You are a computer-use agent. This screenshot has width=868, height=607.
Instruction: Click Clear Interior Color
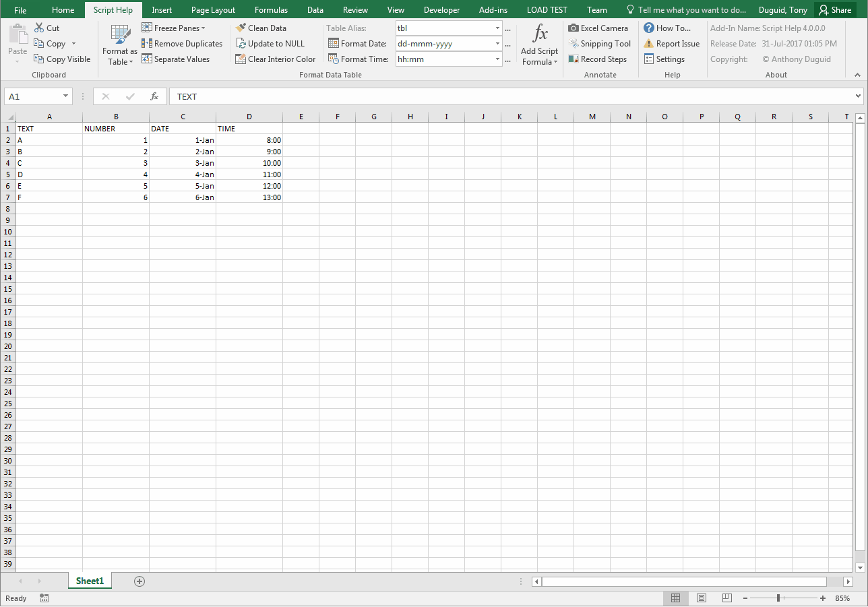point(275,59)
